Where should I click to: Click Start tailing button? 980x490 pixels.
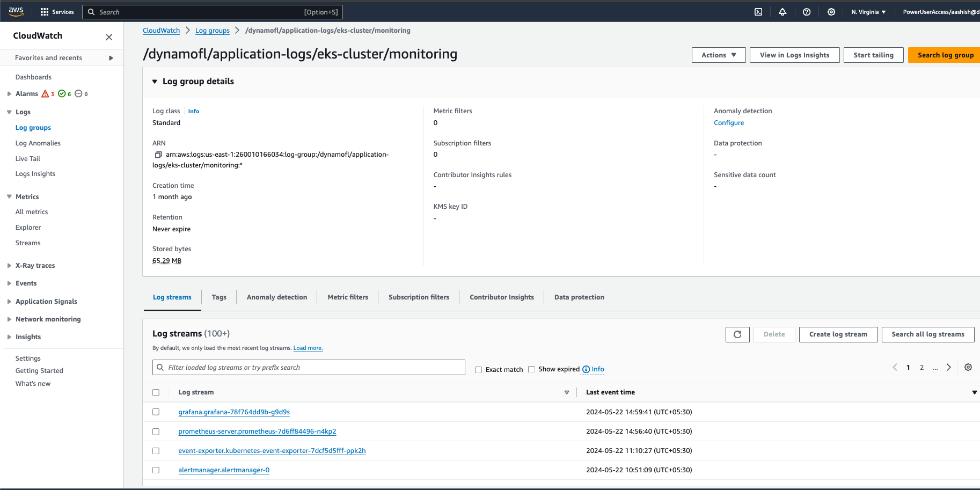(874, 55)
